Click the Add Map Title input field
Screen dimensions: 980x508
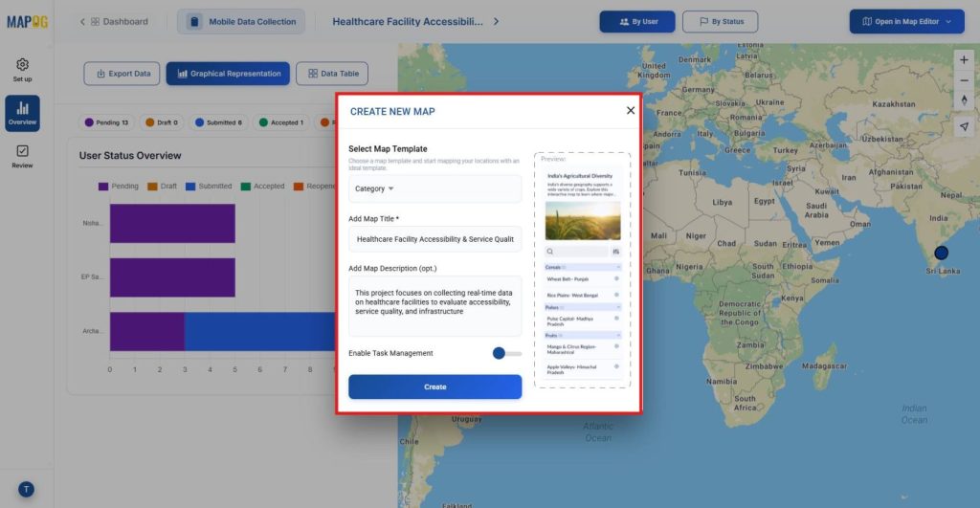(435, 239)
